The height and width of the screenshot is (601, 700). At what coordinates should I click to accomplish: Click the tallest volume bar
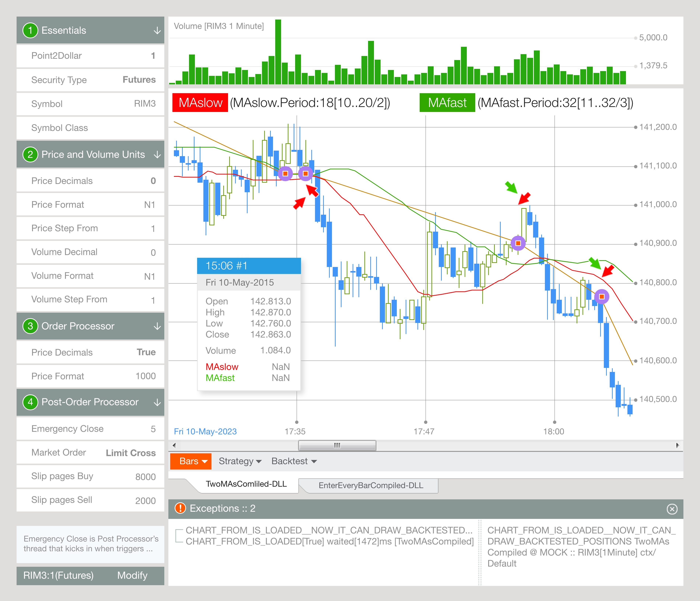278,52
